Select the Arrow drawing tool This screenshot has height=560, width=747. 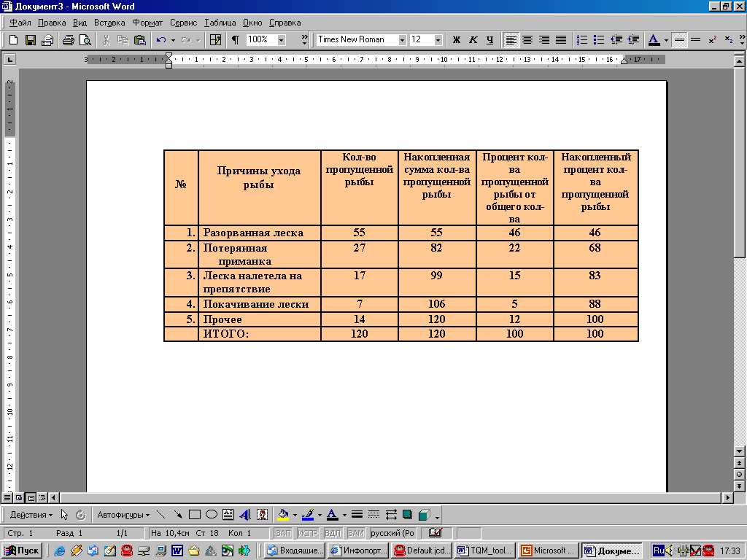click(x=178, y=515)
